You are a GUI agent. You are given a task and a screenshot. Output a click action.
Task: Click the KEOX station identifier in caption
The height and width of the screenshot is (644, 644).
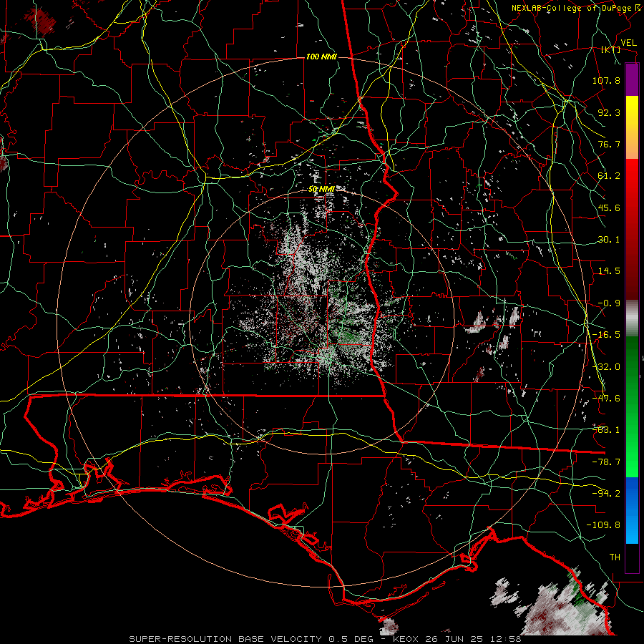[x=407, y=639]
